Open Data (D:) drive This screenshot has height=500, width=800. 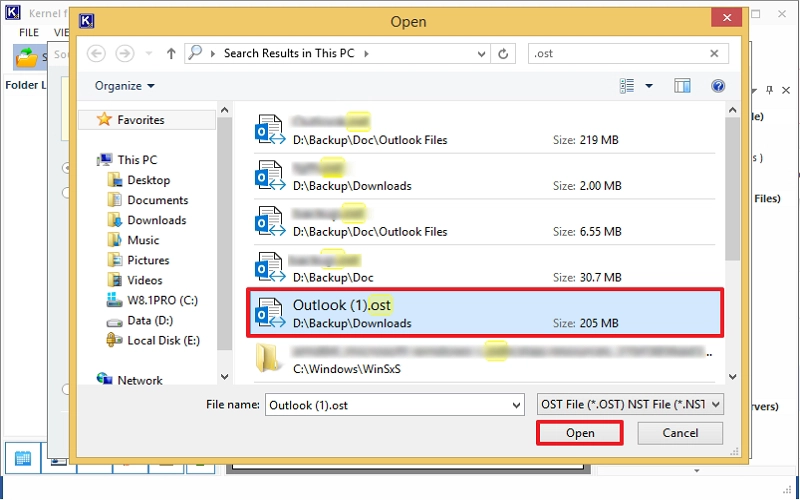coord(150,320)
